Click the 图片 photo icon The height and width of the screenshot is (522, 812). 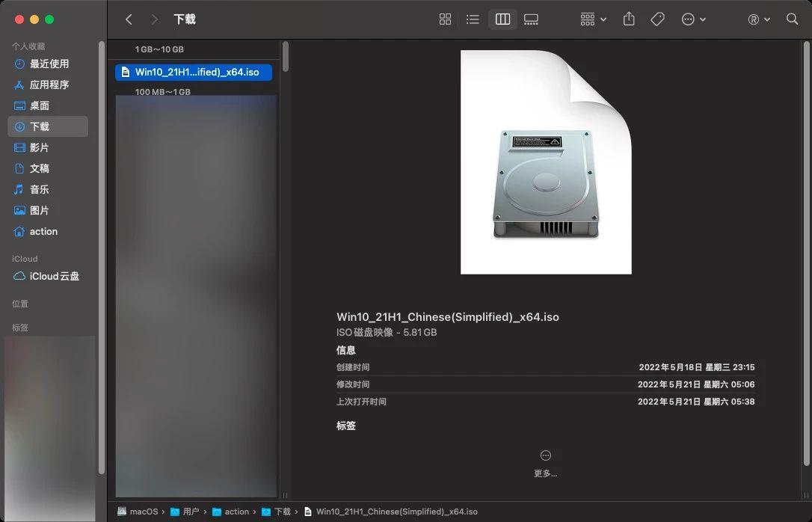19,210
